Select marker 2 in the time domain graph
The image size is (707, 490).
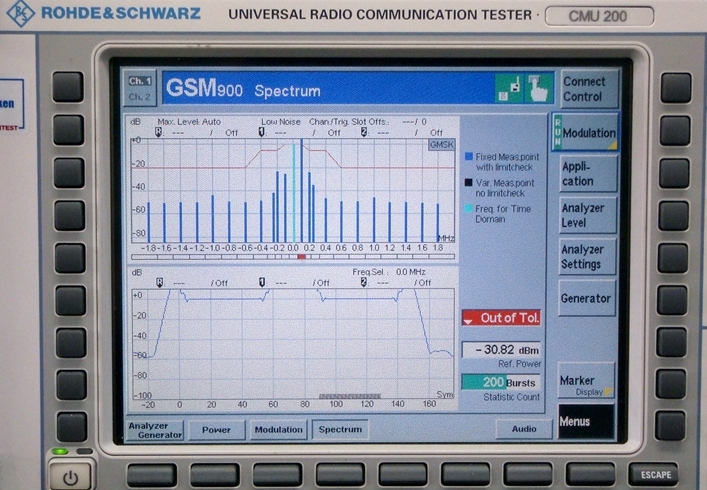pyautogui.click(x=363, y=282)
